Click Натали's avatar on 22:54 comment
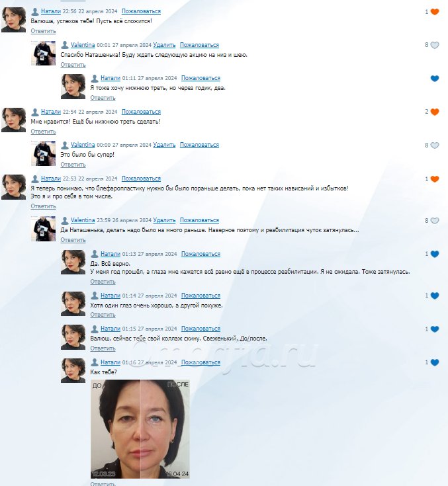The image size is (448, 486). (14, 120)
